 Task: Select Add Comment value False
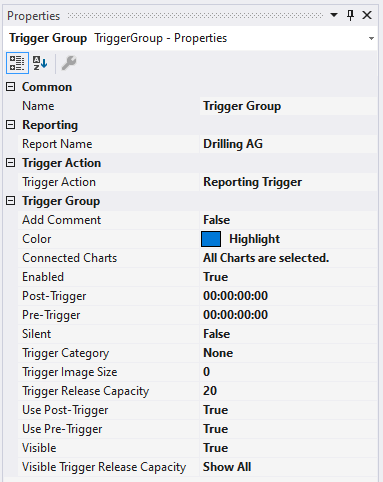coord(217,220)
